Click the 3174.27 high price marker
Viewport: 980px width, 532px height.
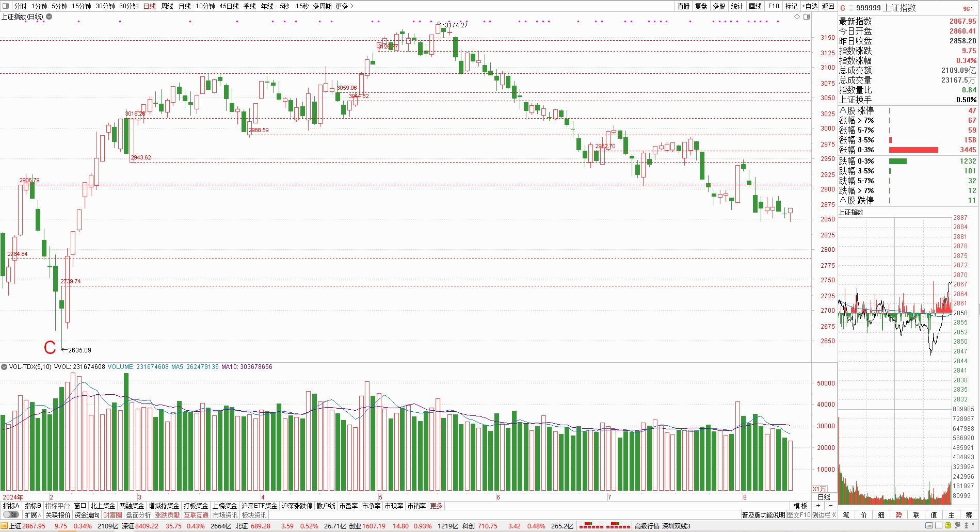pyautogui.click(x=456, y=25)
